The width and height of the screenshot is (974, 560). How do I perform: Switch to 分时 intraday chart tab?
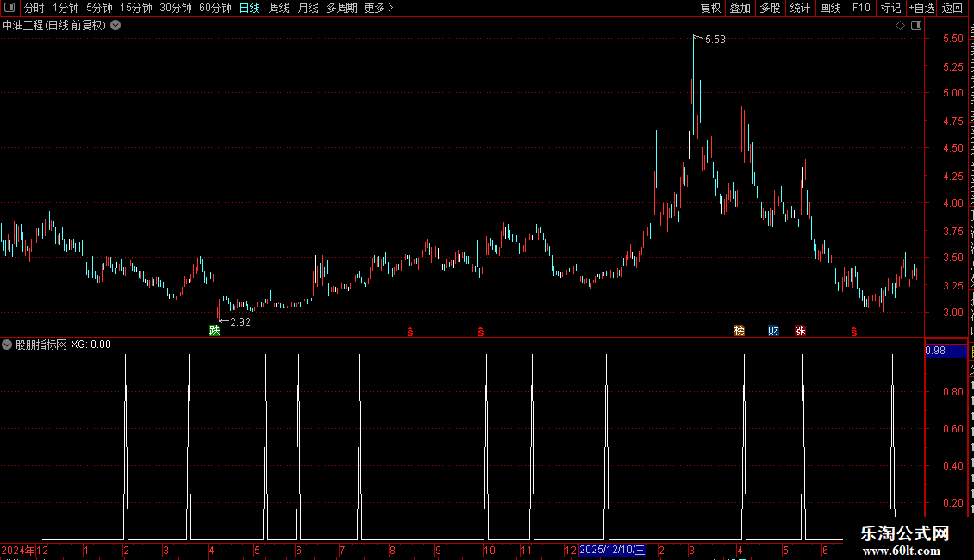pyautogui.click(x=34, y=8)
